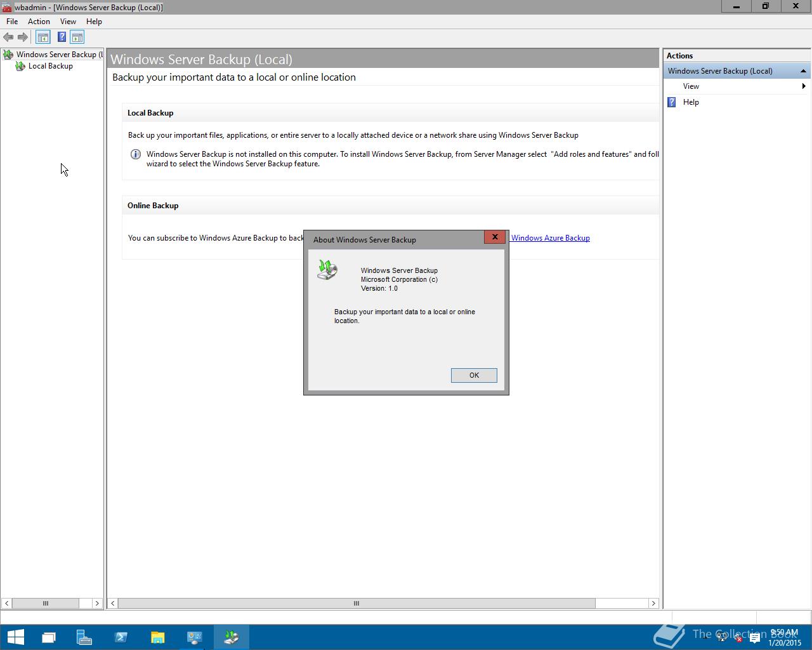
Task: Open Task View from the taskbar
Action: point(49,637)
